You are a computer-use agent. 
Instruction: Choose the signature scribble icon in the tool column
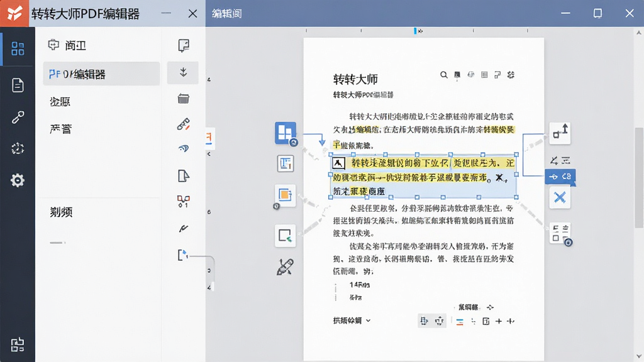[183, 228]
